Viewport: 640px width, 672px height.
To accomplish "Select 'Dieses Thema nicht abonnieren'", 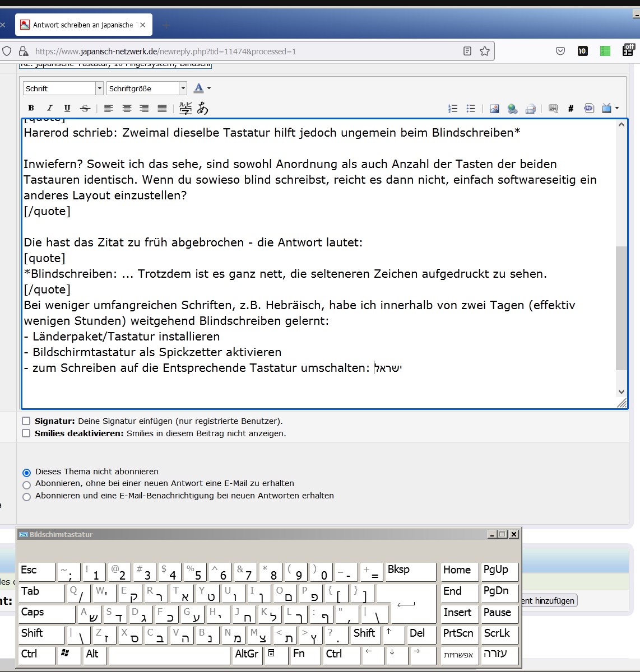I will coord(26,473).
